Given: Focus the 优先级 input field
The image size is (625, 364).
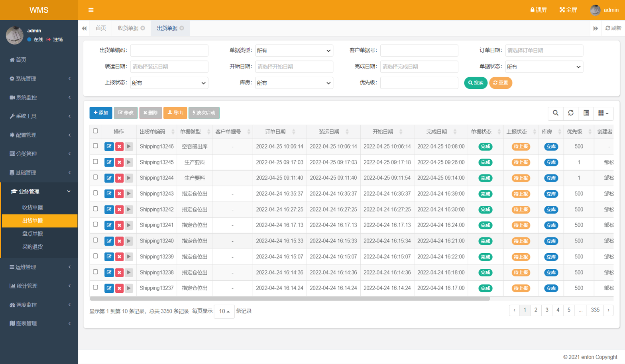Looking at the screenshot, I should point(419,83).
